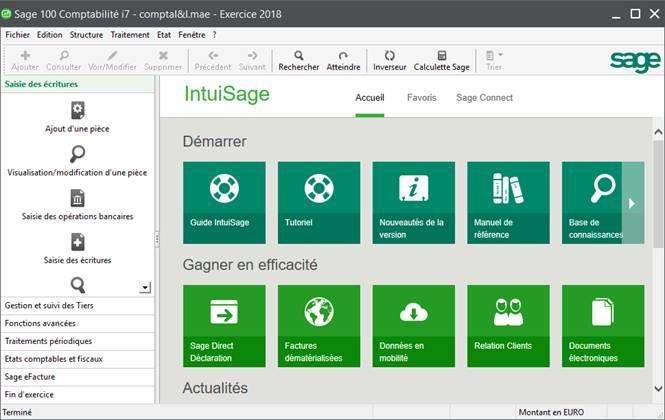This screenshot has height=420, width=665.
Task: Open the Fenêtre menu
Action: click(192, 35)
